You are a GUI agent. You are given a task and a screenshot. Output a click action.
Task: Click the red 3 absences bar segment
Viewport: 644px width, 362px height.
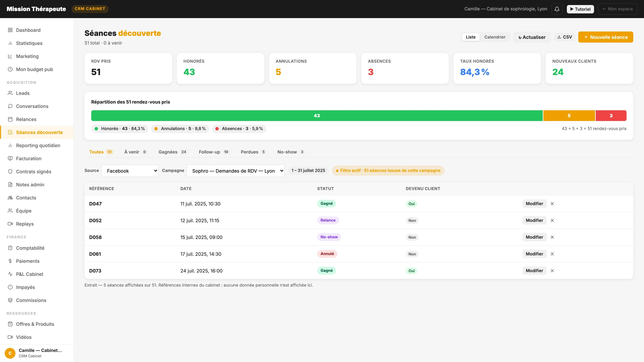(611, 116)
